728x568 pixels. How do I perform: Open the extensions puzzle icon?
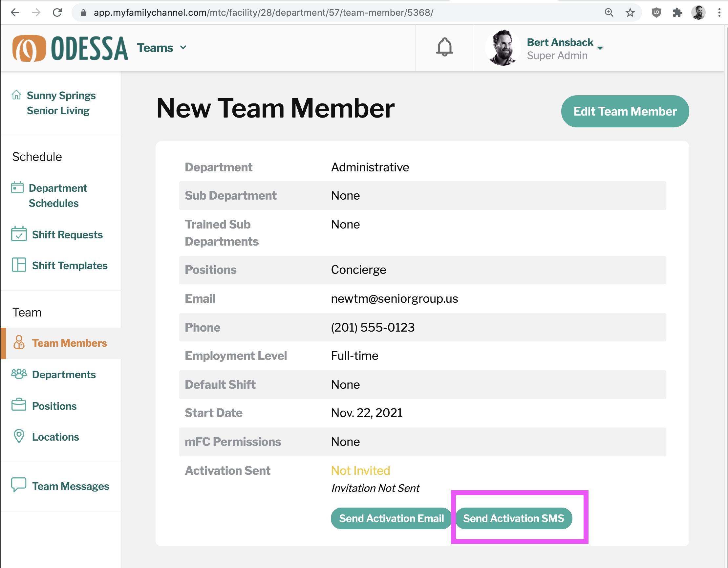(677, 13)
